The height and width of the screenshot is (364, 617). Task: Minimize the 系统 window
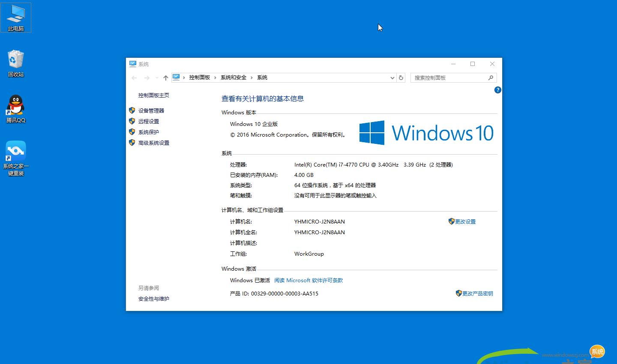tap(453, 64)
